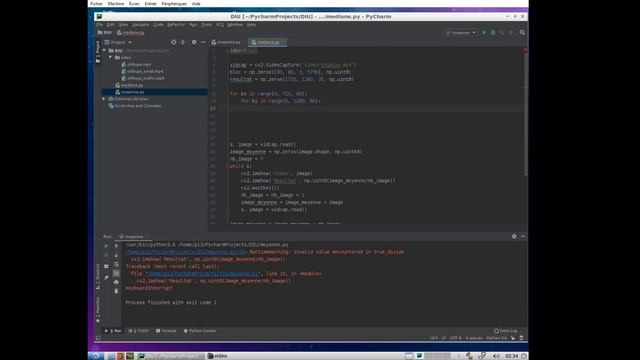640x360 pixels.
Task: Click the file link in the RuntimeWarning line
Action: click(186, 252)
